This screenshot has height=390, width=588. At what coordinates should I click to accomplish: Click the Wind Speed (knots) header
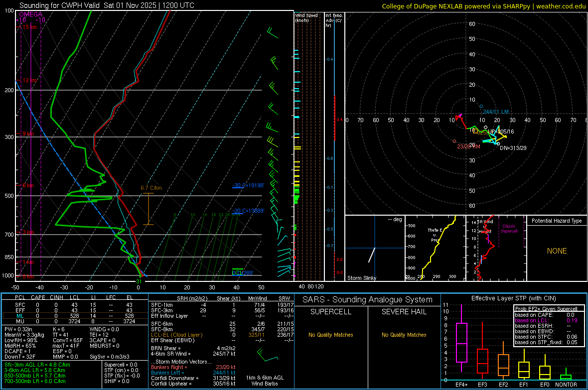point(306,17)
